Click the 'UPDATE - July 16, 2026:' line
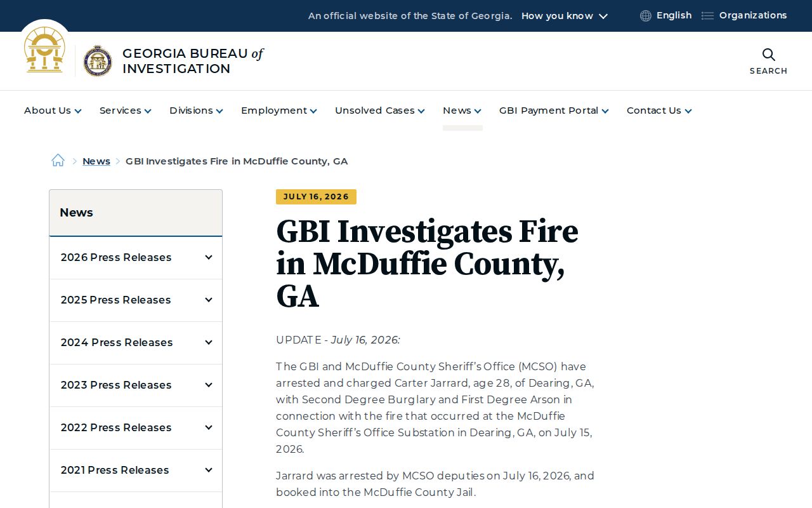This screenshot has height=508, width=812. (338, 340)
